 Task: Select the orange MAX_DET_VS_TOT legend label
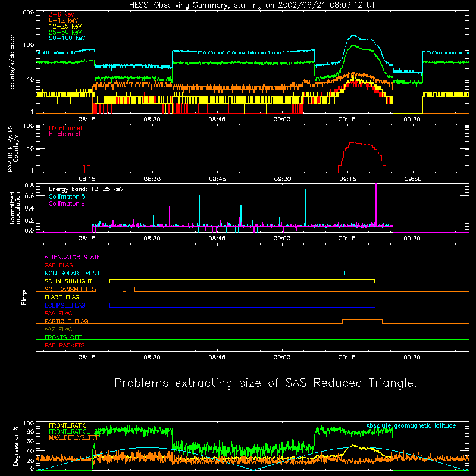click(73, 437)
